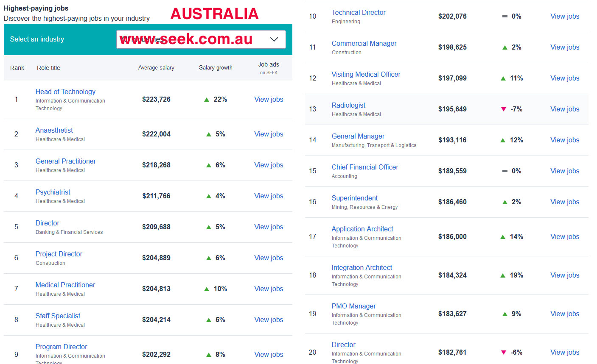Open the rank 20 Director role link
Image resolution: width=597 pixels, height=364 pixels.
pyautogui.click(x=343, y=345)
